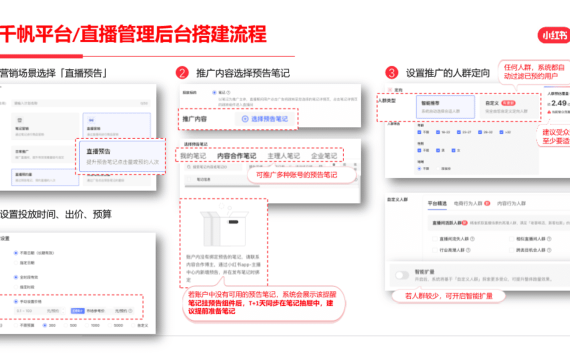The height and width of the screenshot is (360, 570).
Task: Click the bid price stepper arrows
Action: tap(63, 311)
